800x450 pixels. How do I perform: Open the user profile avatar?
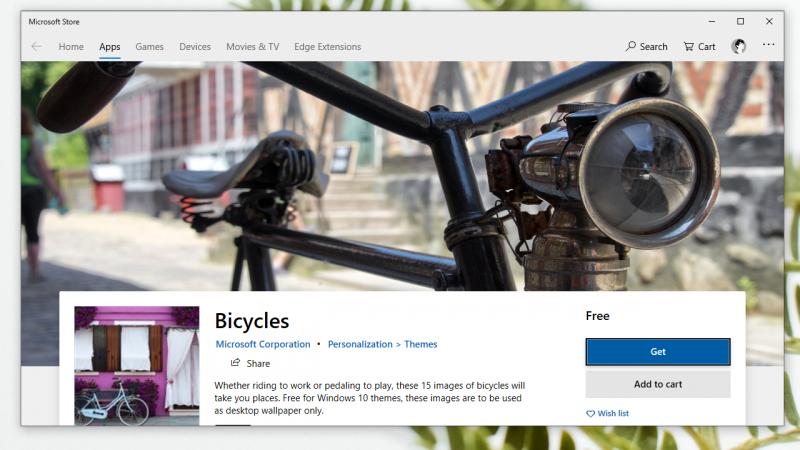pos(738,46)
